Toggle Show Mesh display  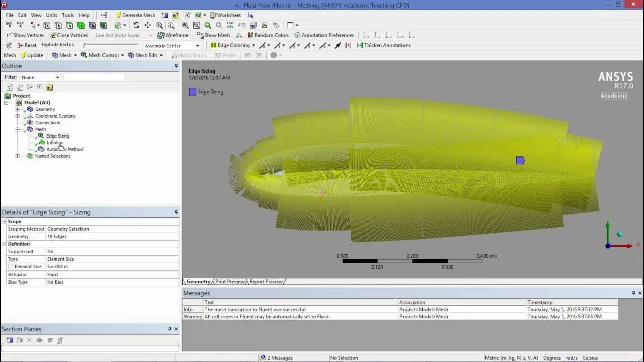(x=213, y=35)
